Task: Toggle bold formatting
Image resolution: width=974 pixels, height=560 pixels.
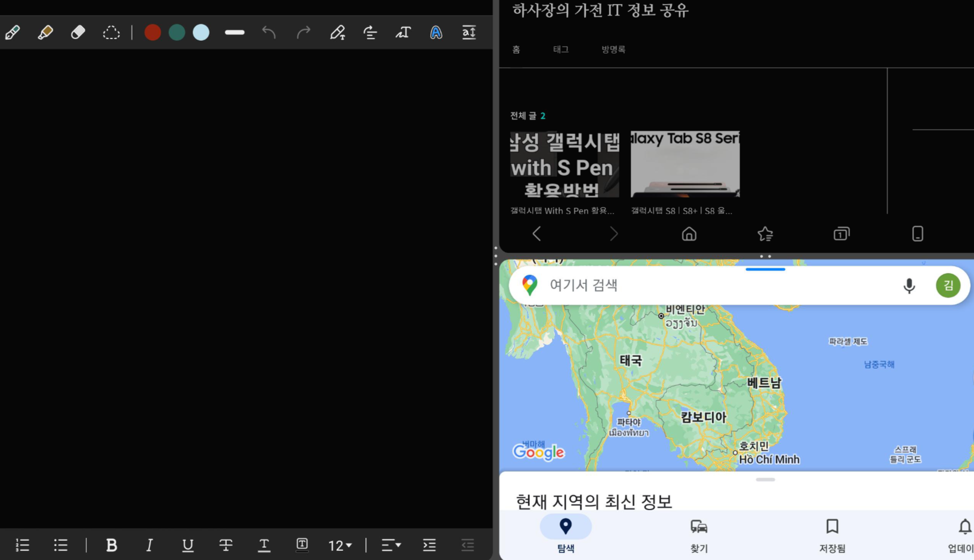Action: [112, 545]
